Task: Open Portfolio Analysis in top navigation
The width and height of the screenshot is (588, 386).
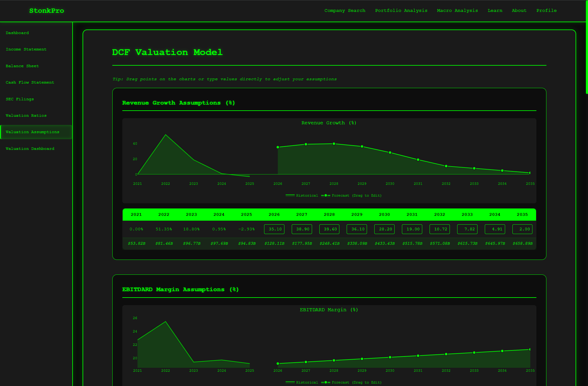Action: 401,11
